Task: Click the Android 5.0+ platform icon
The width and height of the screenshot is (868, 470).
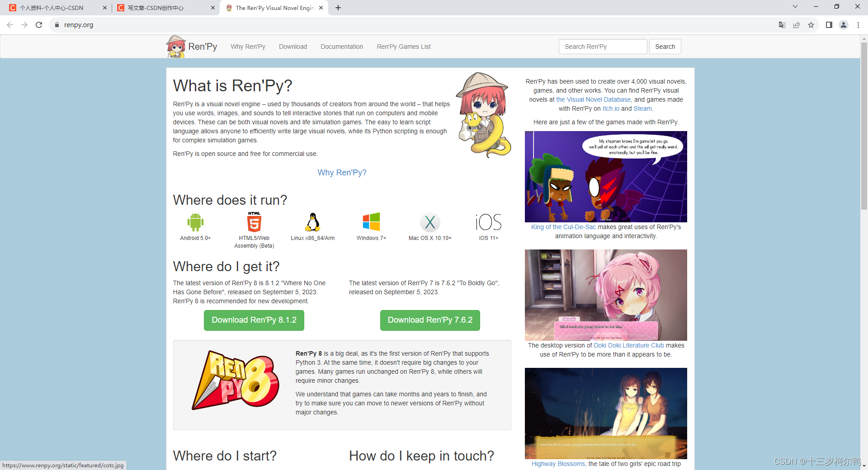Action: click(195, 222)
